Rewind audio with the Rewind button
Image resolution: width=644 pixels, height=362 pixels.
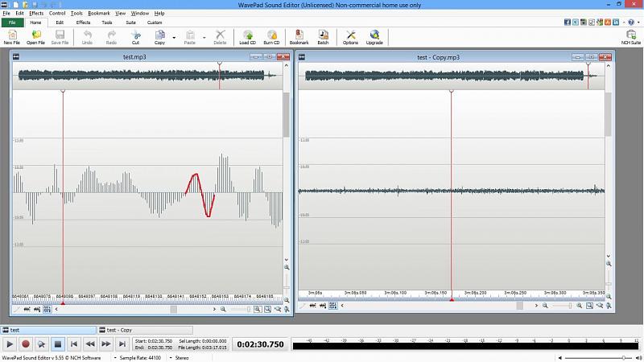point(90,344)
